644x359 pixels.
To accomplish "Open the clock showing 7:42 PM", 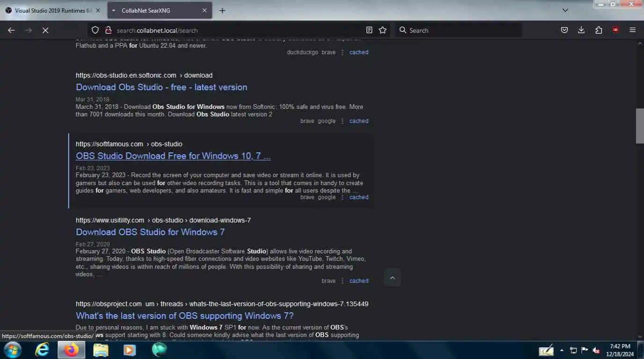I will [x=620, y=350].
